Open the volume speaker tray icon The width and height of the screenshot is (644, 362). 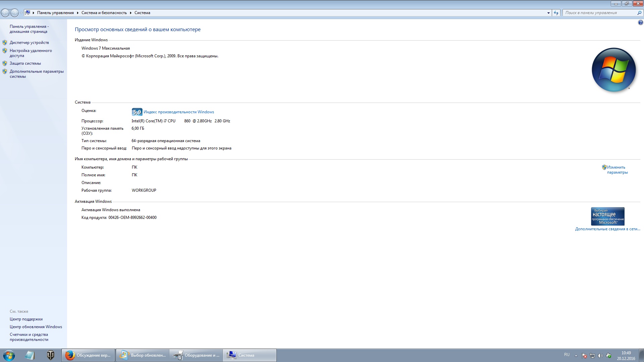click(600, 356)
